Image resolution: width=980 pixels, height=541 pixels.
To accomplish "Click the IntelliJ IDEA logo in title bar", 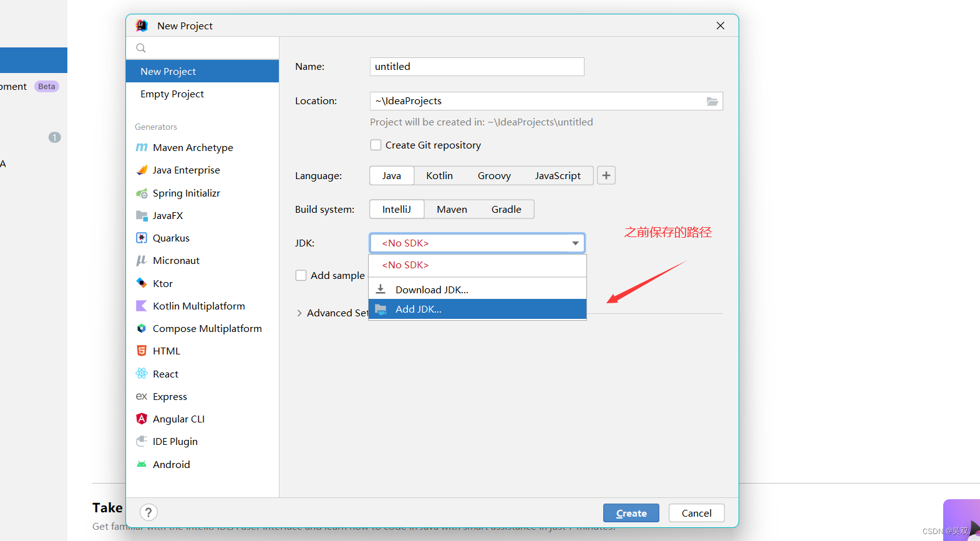I will coord(142,26).
